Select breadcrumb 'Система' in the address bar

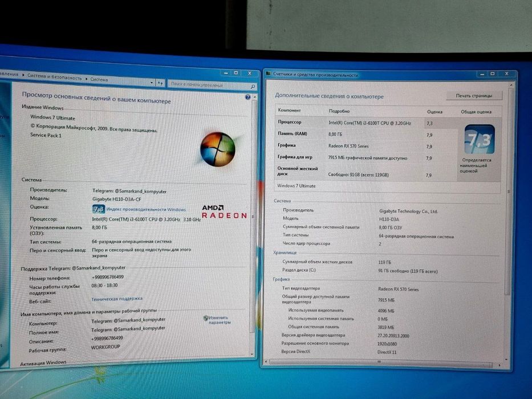99,79
